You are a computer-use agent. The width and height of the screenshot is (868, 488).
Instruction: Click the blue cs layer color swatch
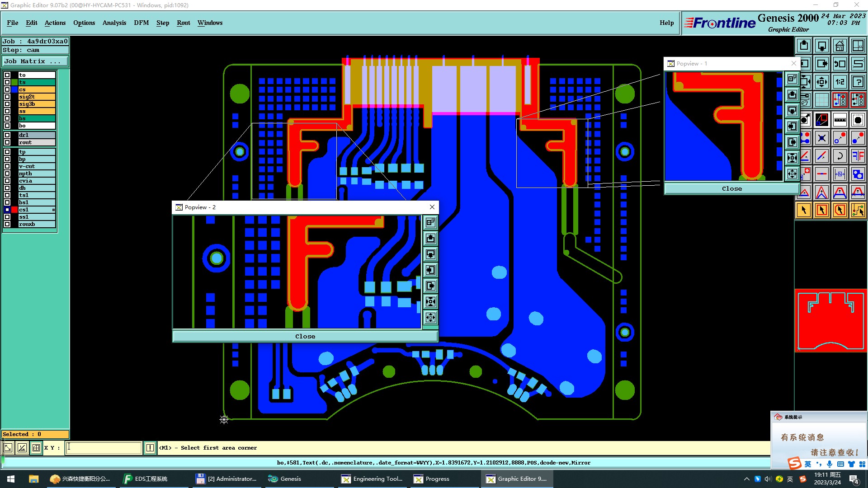(14, 89)
